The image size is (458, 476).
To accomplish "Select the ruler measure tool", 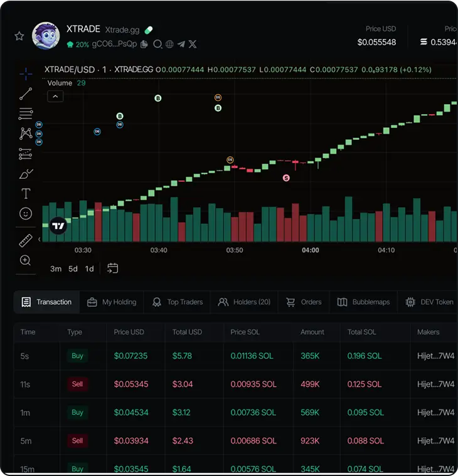I will (x=26, y=240).
